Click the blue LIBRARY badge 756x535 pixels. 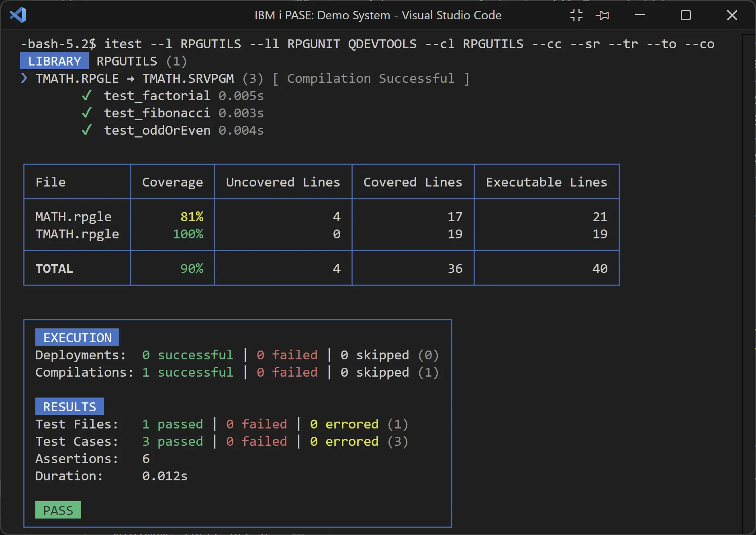coord(55,61)
